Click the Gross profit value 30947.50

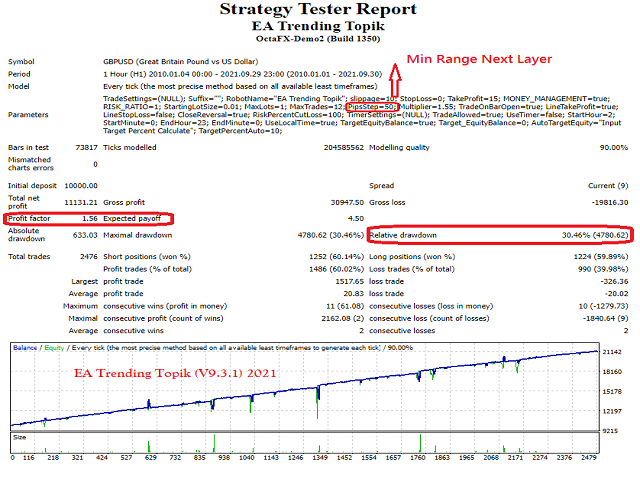[x=347, y=202]
